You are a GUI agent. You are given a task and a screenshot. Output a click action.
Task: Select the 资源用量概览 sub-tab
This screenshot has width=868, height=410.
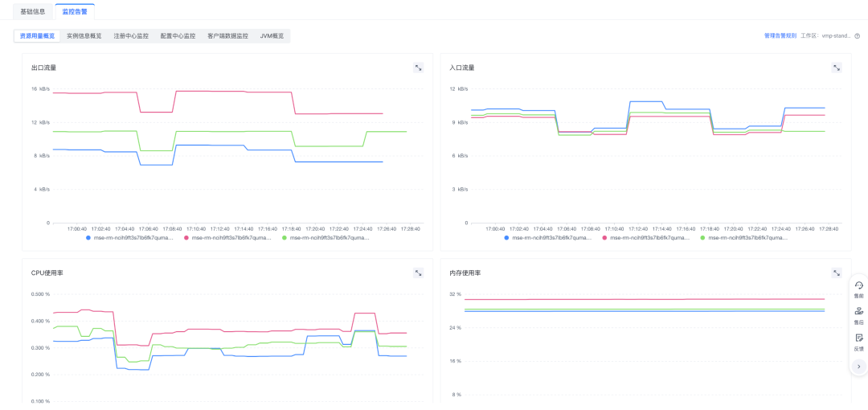pyautogui.click(x=37, y=36)
